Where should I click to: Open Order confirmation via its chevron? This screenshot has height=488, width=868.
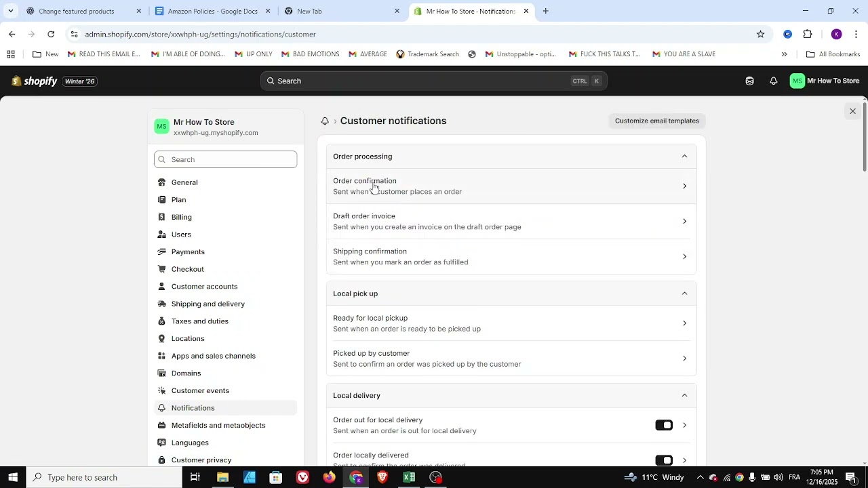pyautogui.click(x=684, y=186)
